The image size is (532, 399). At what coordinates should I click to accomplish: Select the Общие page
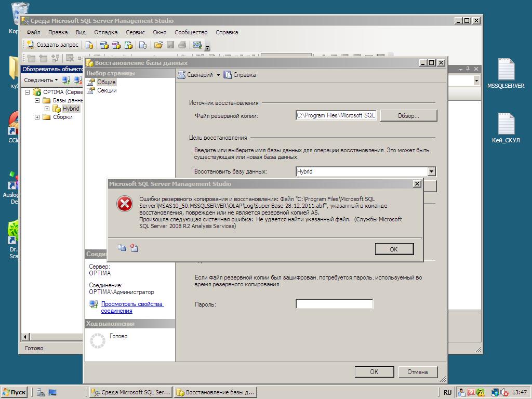[x=106, y=82]
